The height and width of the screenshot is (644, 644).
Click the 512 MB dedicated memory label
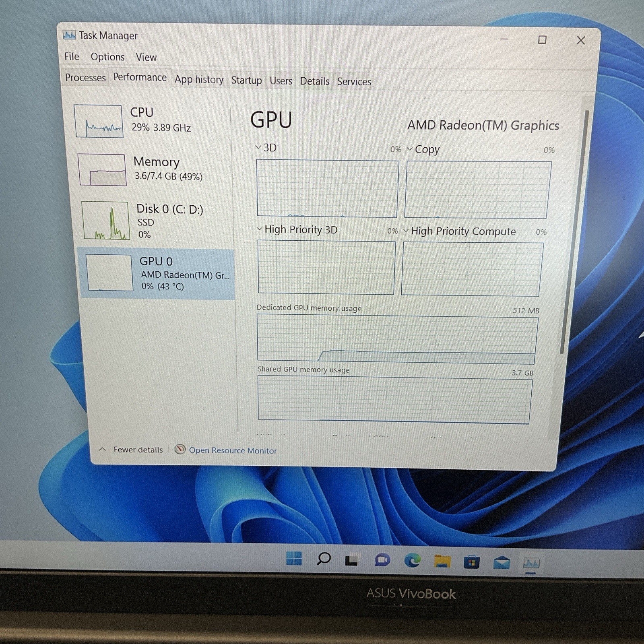pyautogui.click(x=526, y=310)
